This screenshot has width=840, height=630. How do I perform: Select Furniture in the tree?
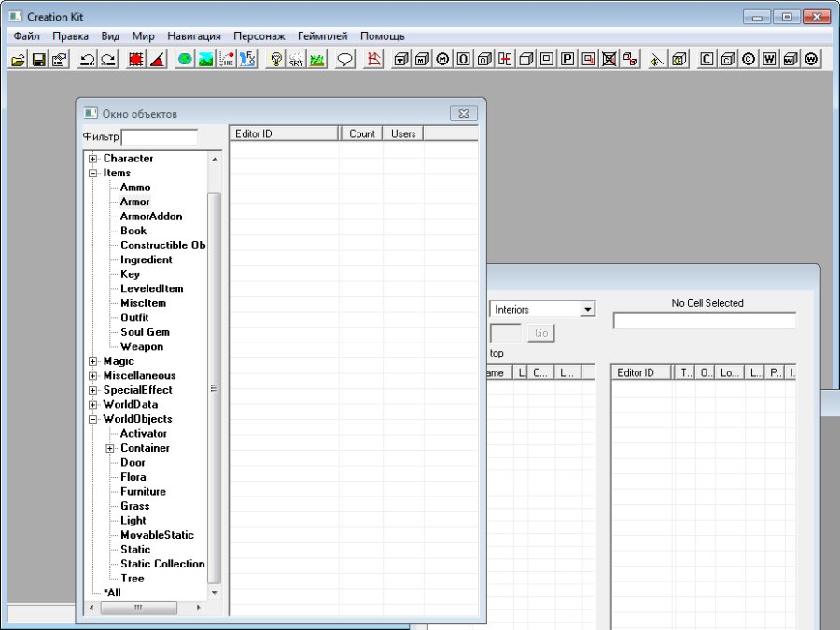[x=143, y=491]
